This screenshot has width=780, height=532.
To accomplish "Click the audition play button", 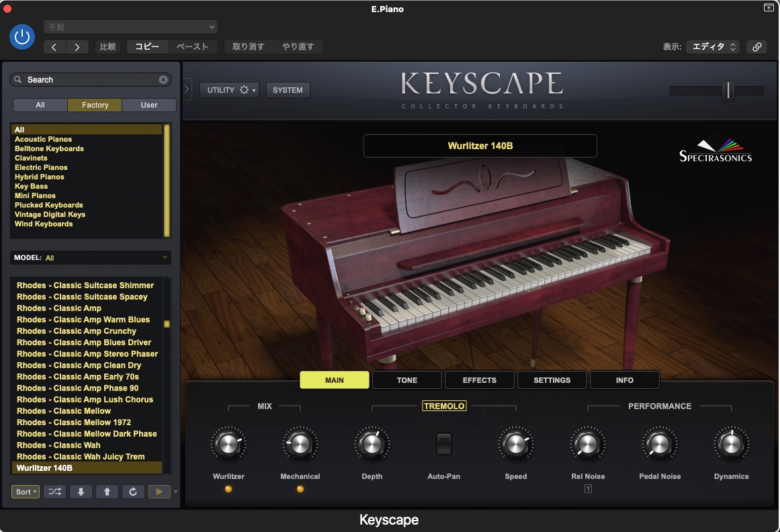I will coord(159,492).
